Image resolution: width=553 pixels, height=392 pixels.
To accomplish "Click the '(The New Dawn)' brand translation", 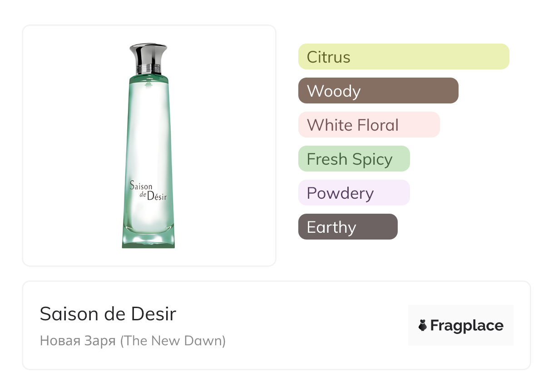I will (173, 340).
